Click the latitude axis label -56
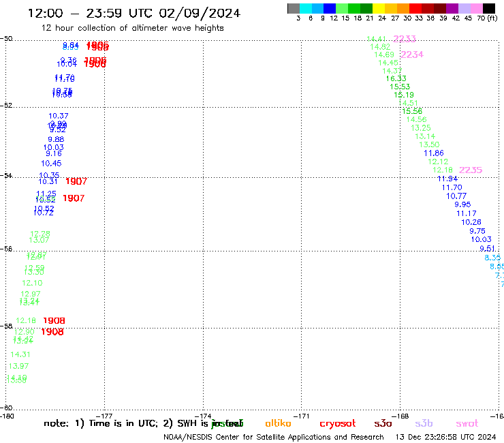Viewport: 504px width, 443px height. [x=6, y=249]
